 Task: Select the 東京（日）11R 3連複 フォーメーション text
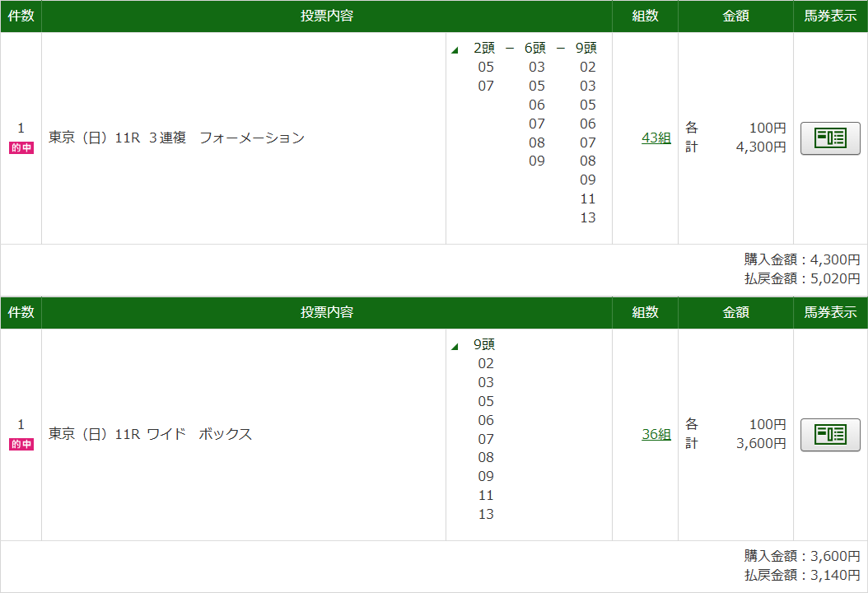click(176, 138)
